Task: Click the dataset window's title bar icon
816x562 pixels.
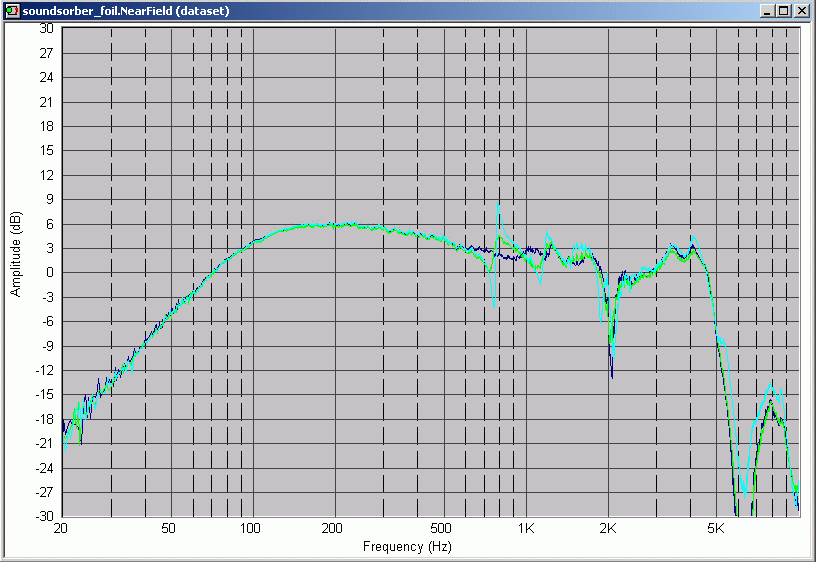Action: click(x=12, y=11)
